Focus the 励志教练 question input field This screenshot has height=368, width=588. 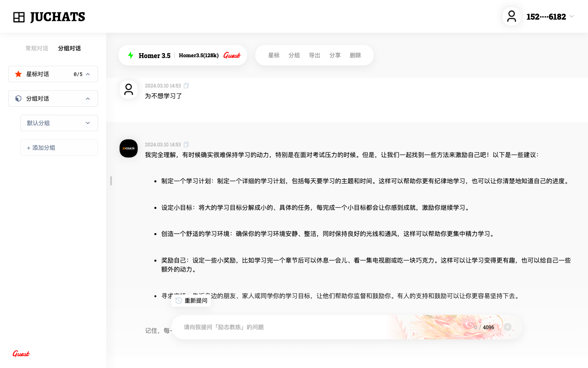pyautogui.click(x=286, y=327)
